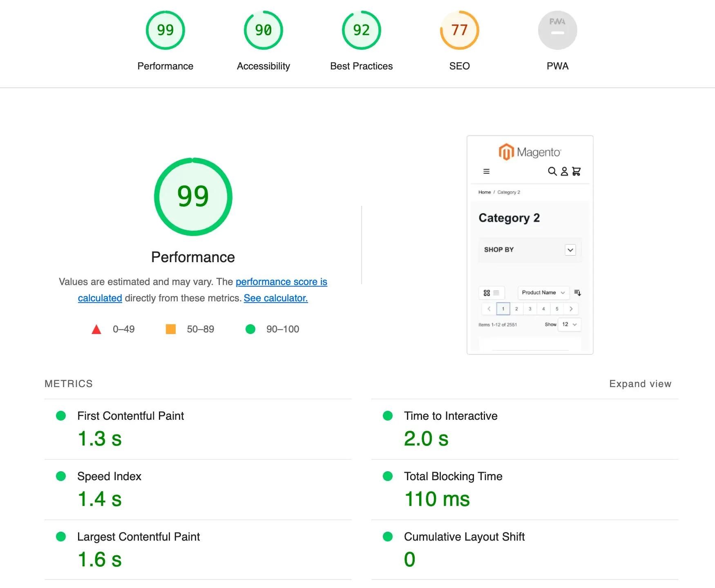Follow the "See calculator." link

tap(276, 298)
